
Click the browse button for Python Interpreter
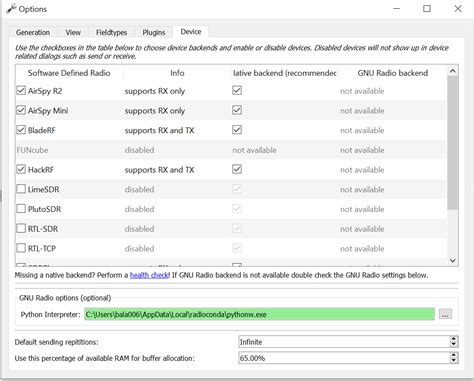pos(445,314)
